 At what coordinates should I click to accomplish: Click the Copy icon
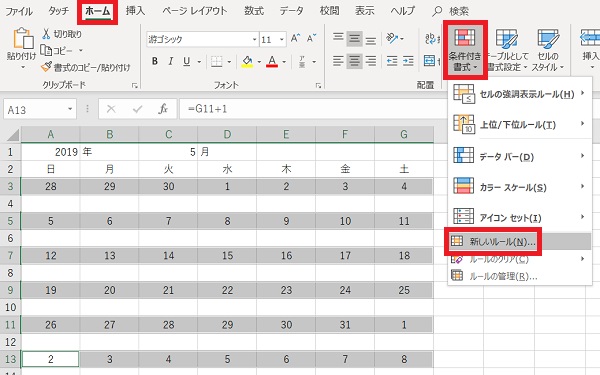(x=46, y=50)
